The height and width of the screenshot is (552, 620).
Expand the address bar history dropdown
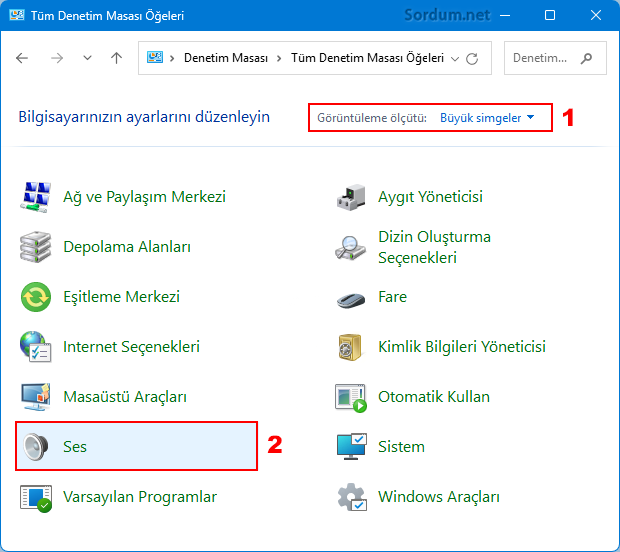tap(456, 59)
